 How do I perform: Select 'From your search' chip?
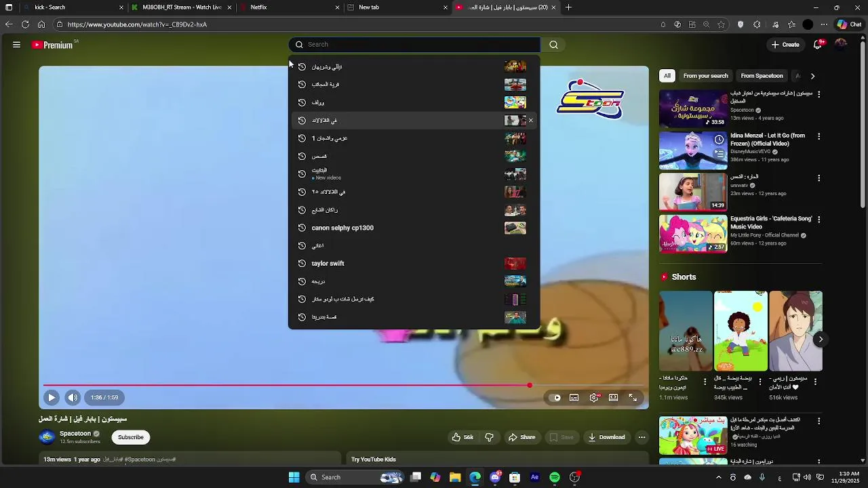[x=706, y=76]
